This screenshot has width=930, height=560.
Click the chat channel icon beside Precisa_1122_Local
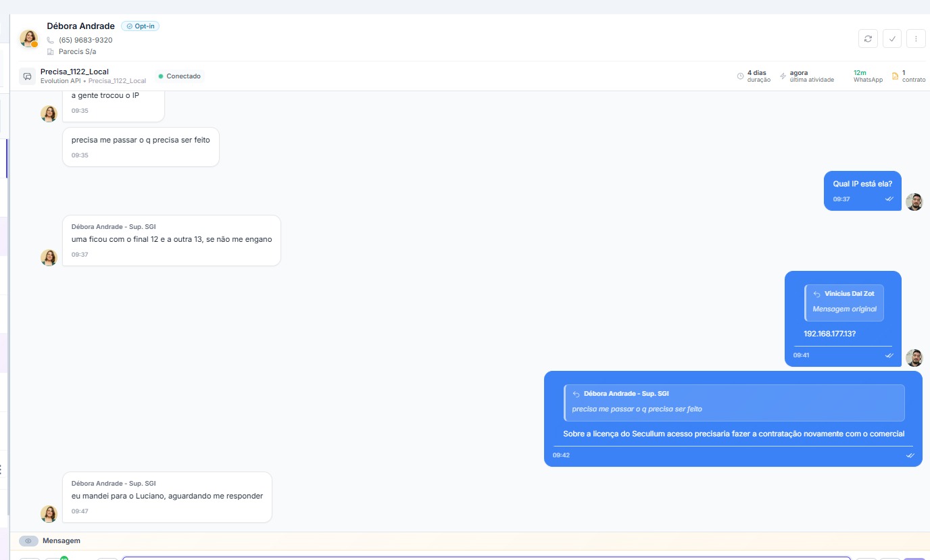point(27,76)
